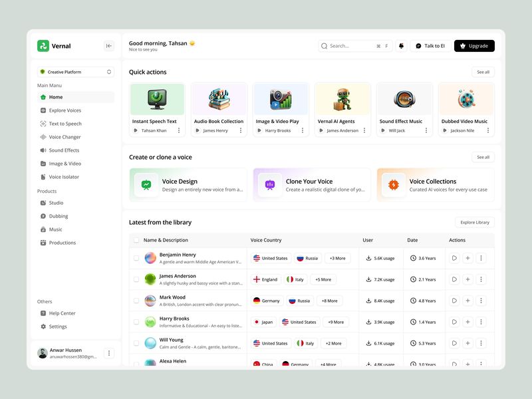This screenshot has height=399, width=532.
Task: Open Benjamin Henry row more-actions menu
Action: click(481, 258)
